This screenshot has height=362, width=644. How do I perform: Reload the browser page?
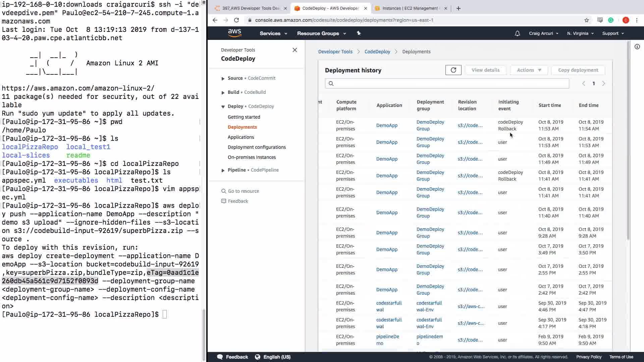pos(236,20)
